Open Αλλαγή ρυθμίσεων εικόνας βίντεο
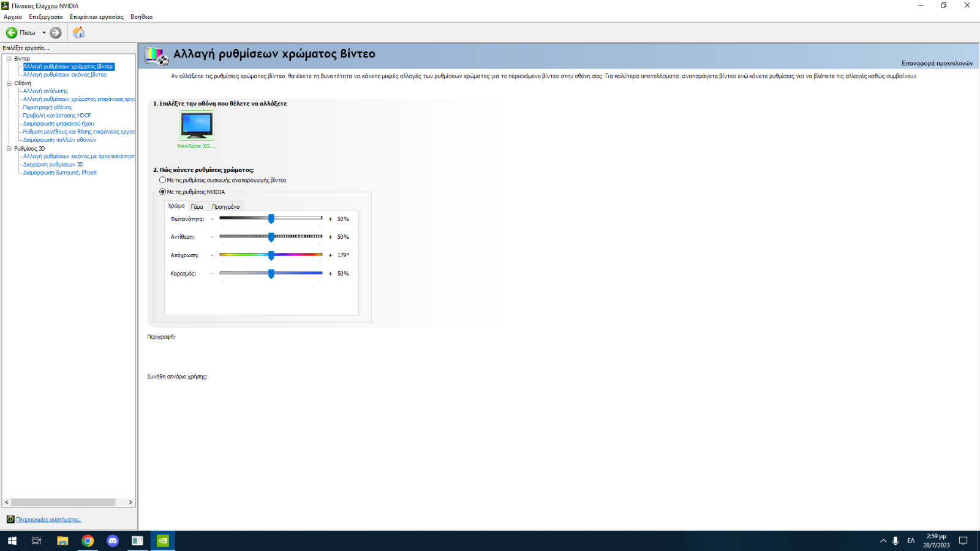Image resolution: width=980 pixels, height=551 pixels. 65,75
